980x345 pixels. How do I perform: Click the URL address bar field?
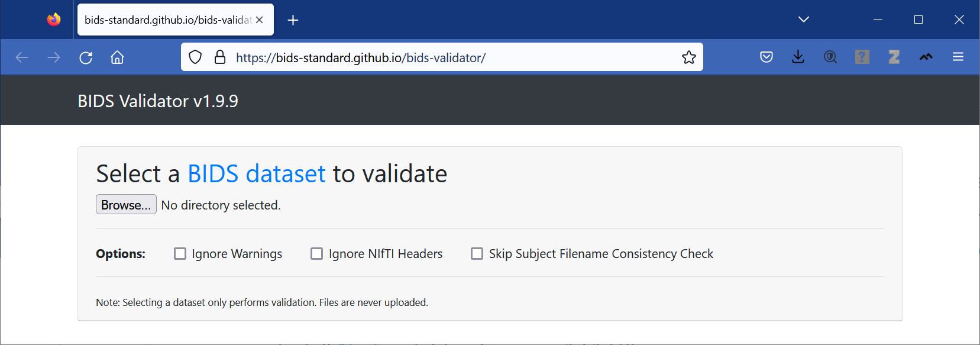[449, 57]
